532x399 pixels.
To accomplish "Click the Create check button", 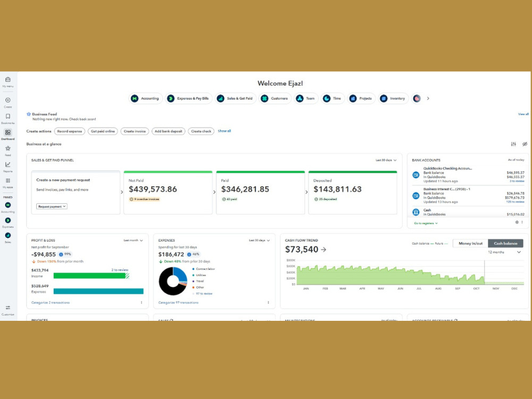I will (x=201, y=131).
